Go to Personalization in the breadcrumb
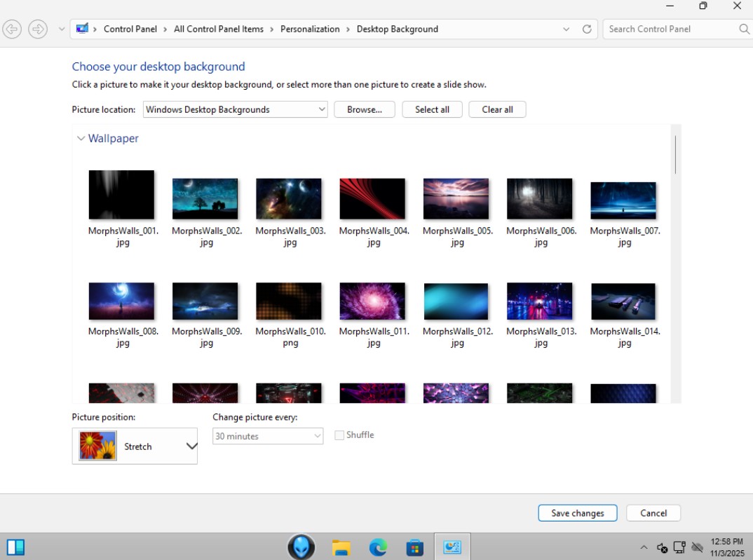This screenshot has height=560, width=753. coord(310,29)
